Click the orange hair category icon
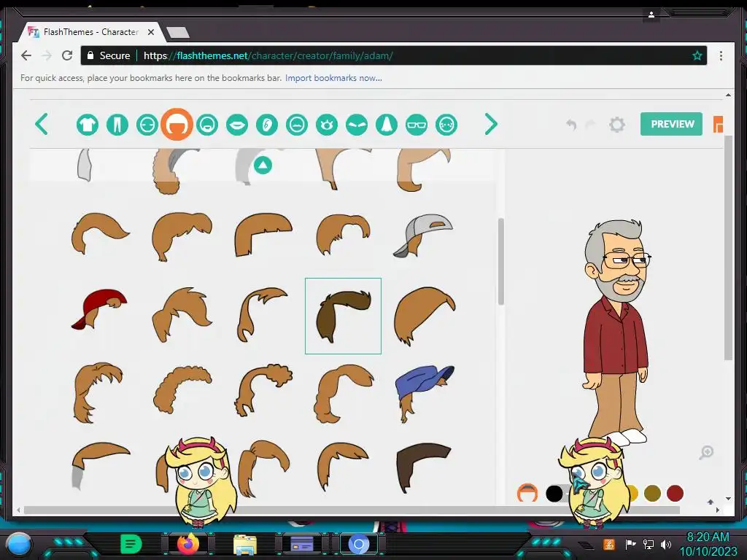Screen dimensions: 747x560 (x=177, y=125)
